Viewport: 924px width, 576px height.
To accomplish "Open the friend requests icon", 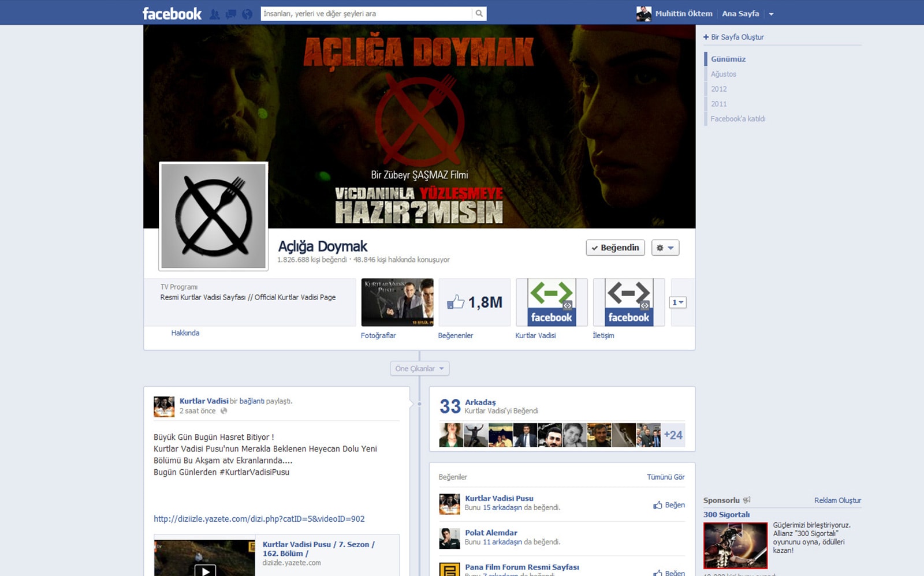I will pos(214,14).
